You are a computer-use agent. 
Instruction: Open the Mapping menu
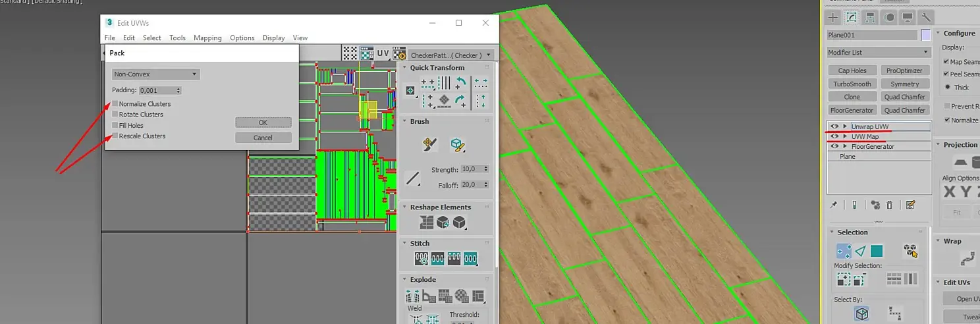(207, 38)
